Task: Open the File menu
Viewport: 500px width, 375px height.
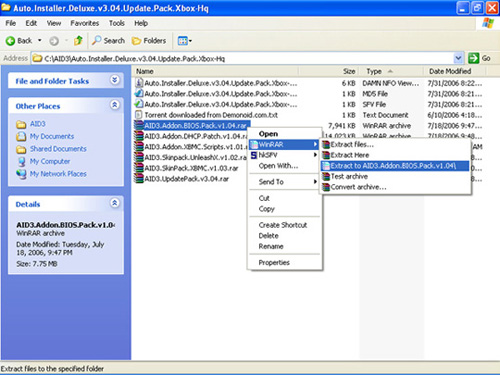Action: click(11, 23)
